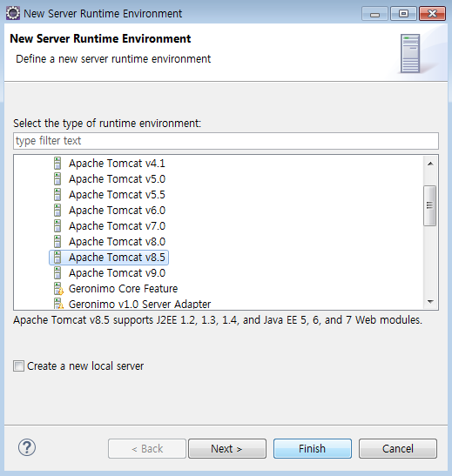Minimize the New Server Runtime Environment window
Viewport: 452px width, 476px height.
(374, 14)
